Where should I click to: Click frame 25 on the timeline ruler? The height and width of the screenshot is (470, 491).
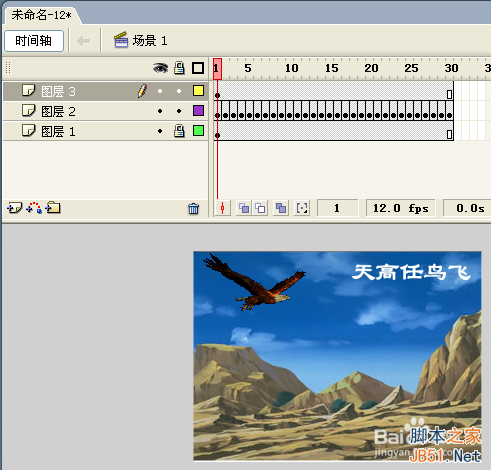pos(411,68)
